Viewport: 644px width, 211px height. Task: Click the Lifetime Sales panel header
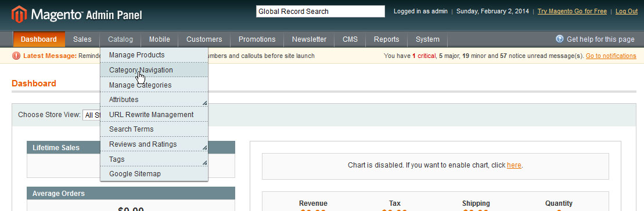point(131,147)
